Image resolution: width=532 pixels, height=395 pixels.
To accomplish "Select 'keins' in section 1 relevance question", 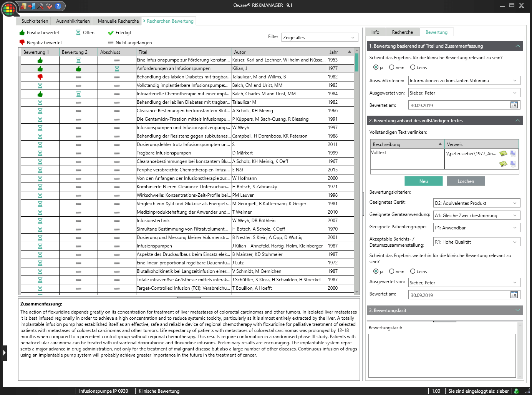I will click(x=413, y=67).
